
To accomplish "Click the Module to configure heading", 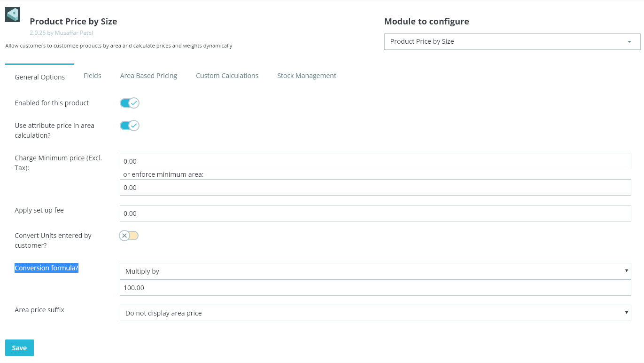I will (x=427, y=21).
